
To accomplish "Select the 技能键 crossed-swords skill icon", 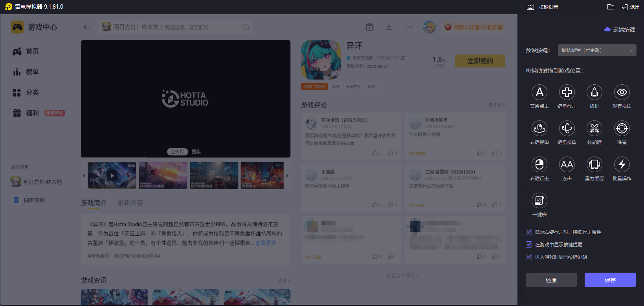I will [x=594, y=128].
